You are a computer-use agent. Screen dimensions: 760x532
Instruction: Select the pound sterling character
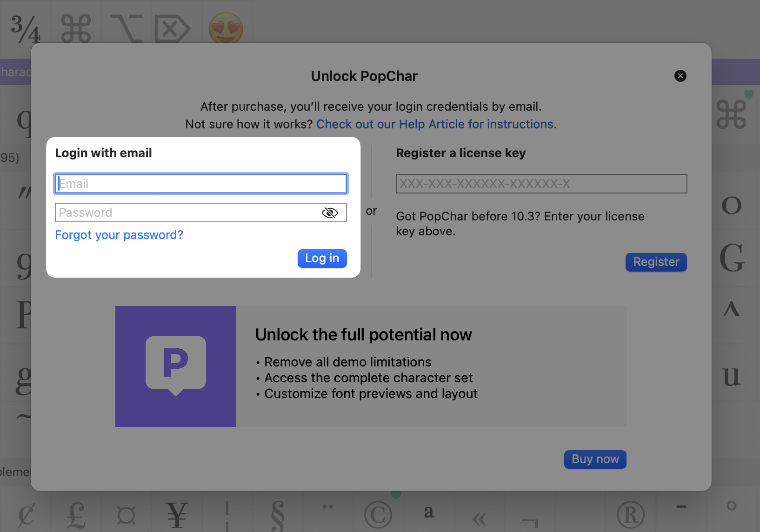point(76,515)
